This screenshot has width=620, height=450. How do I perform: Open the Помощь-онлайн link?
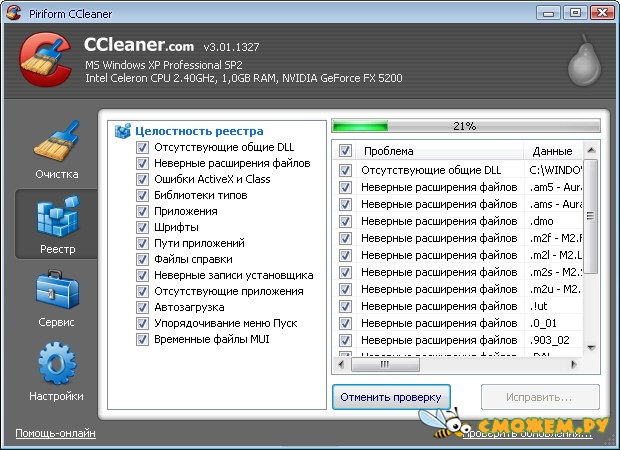pyautogui.click(x=55, y=433)
